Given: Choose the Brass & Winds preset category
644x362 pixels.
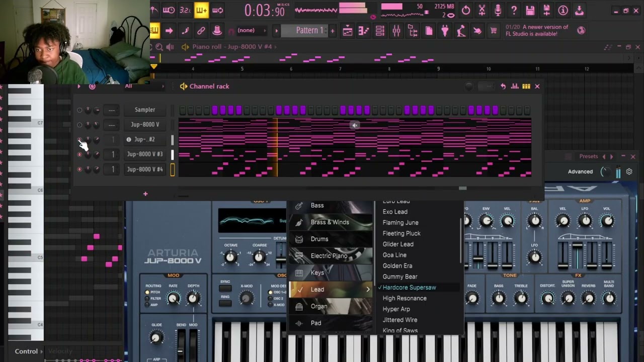Looking at the screenshot, I should point(331,222).
